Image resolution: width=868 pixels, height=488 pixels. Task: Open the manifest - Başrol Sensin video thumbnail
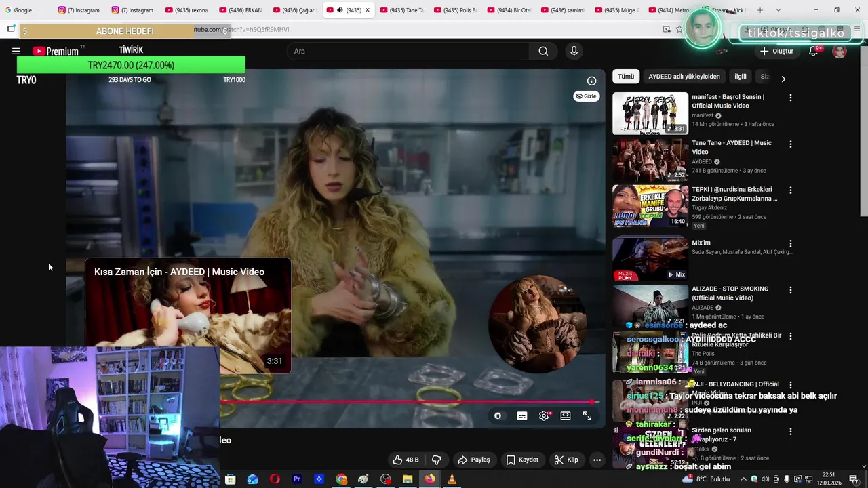[650, 113]
